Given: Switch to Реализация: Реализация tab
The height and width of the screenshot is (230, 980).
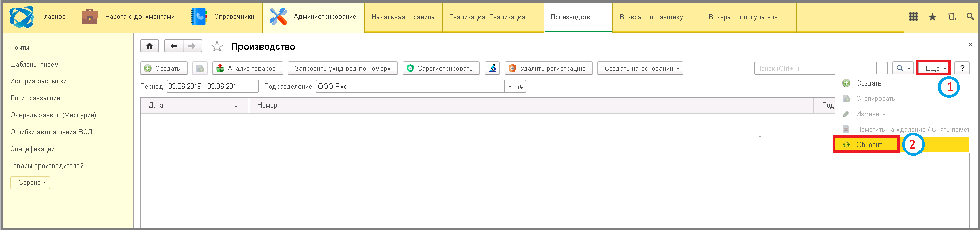Looking at the screenshot, I should coord(487,17).
